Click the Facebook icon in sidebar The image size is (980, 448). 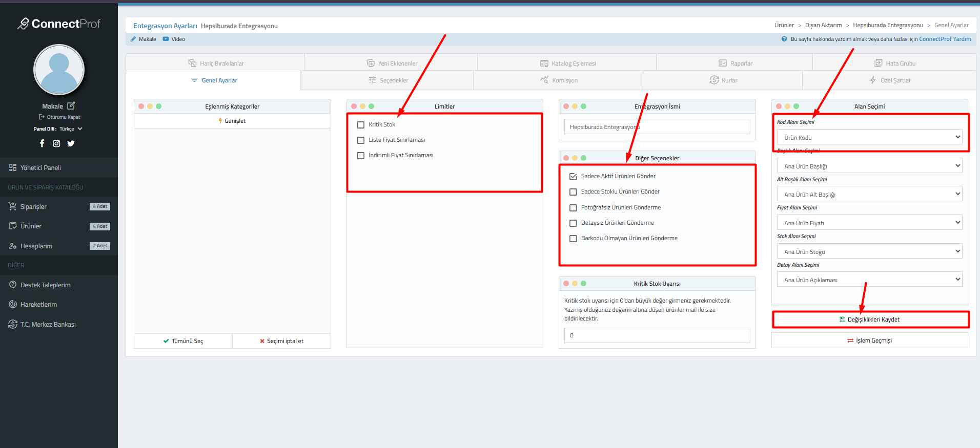click(42, 143)
